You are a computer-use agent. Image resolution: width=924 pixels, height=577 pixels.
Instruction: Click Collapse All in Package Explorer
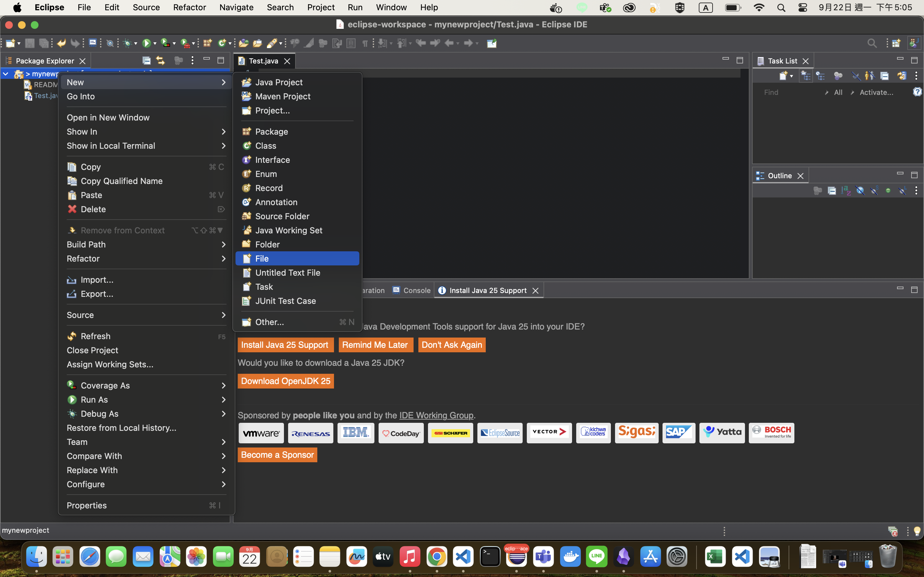tap(146, 60)
